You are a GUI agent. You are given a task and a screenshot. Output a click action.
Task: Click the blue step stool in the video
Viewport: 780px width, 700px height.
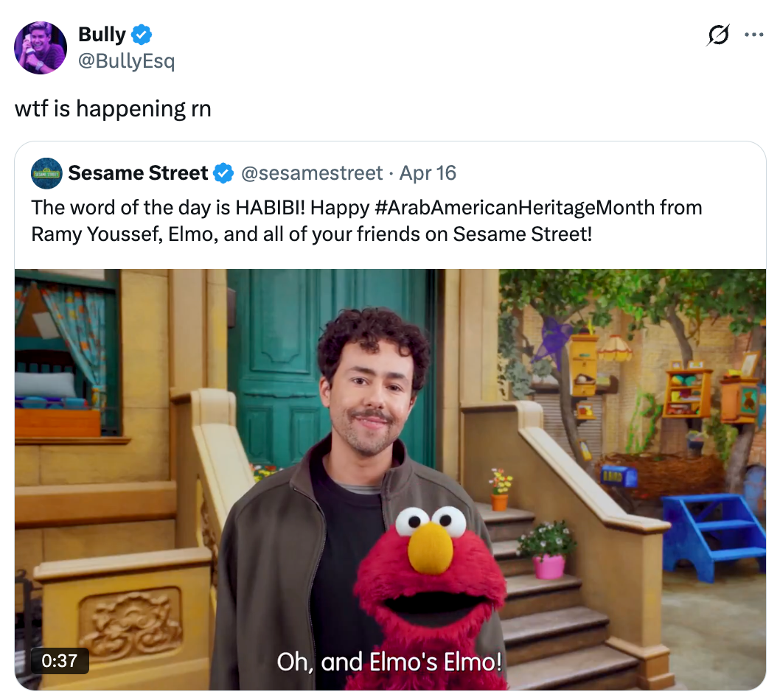pyautogui.click(x=712, y=534)
